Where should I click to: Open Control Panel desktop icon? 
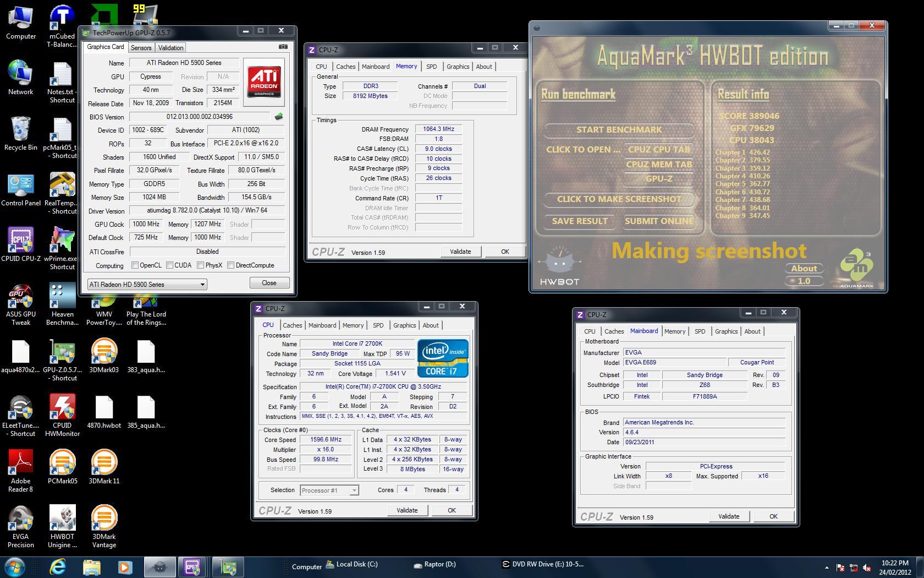click(20, 189)
